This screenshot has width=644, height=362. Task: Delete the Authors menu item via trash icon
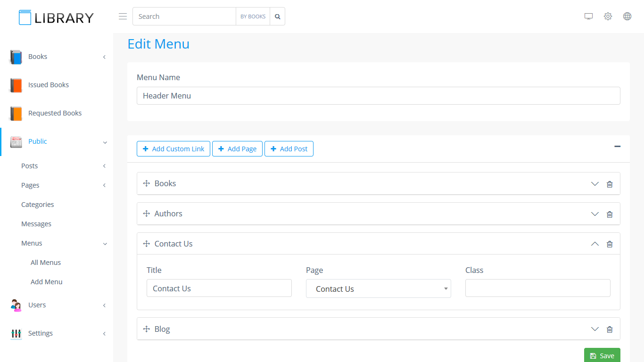tap(610, 214)
